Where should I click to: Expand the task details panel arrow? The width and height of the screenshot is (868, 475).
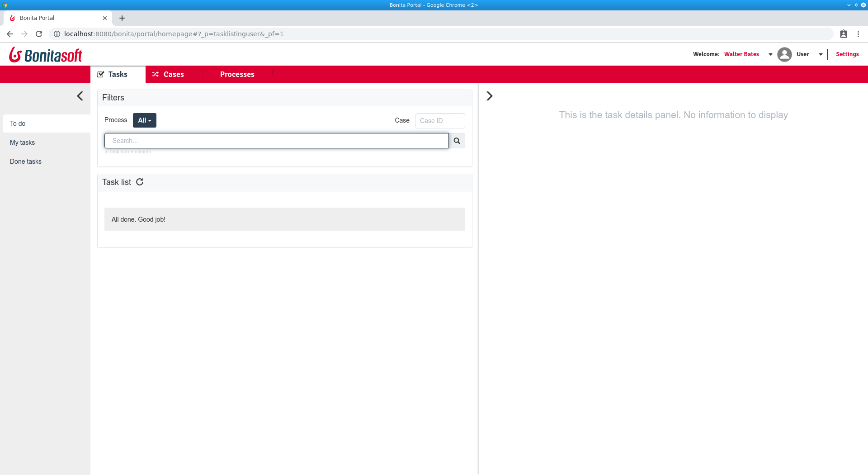point(489,96)
